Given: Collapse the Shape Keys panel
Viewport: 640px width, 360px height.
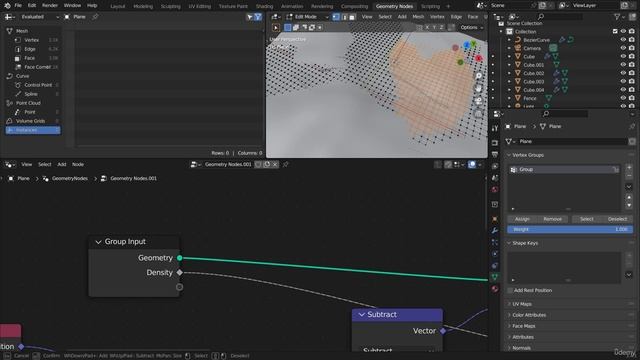Looking at the screenshot, I should (x=509, y=243).
